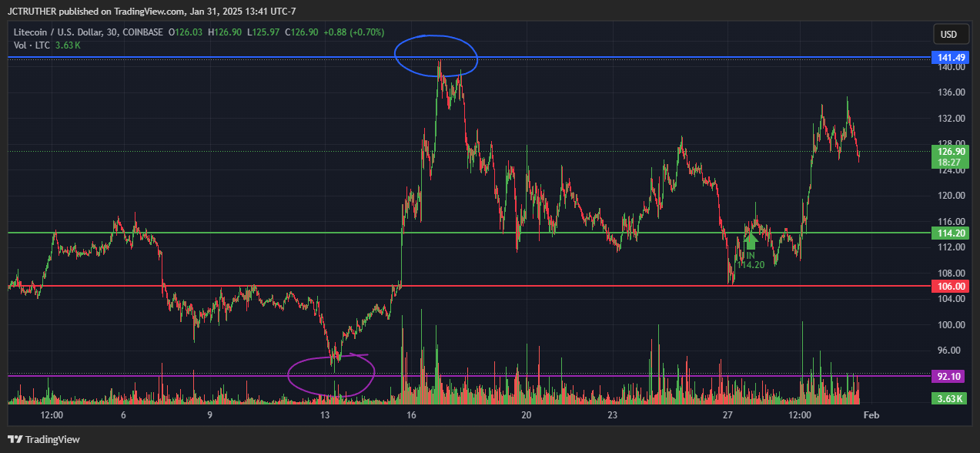Click the C126.90 close value
Viewport: 980px width, 453px height.
(302, 32)
